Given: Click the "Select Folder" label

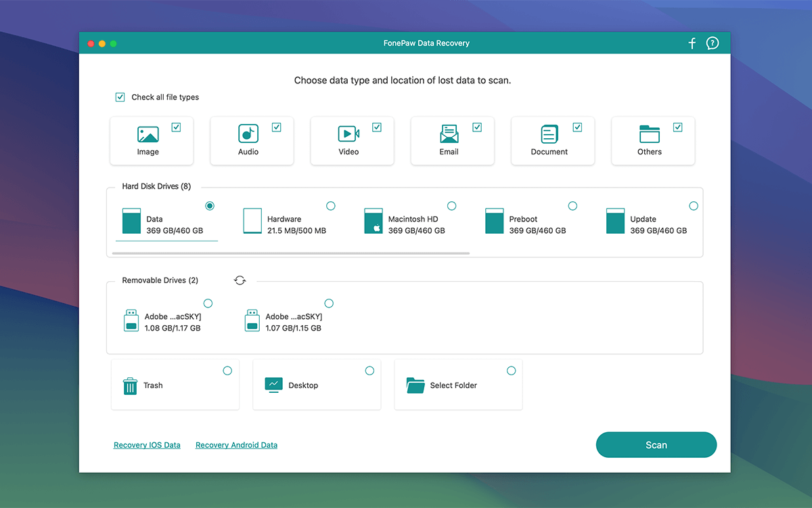Looking at the screenshot, I should click(x=453, y=385).
